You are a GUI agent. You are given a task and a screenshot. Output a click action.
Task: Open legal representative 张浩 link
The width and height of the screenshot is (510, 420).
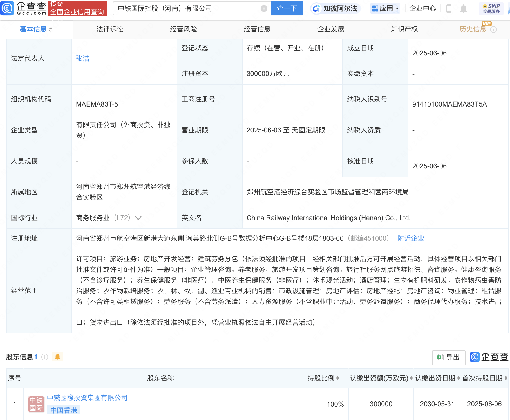(x=83, y=58)
